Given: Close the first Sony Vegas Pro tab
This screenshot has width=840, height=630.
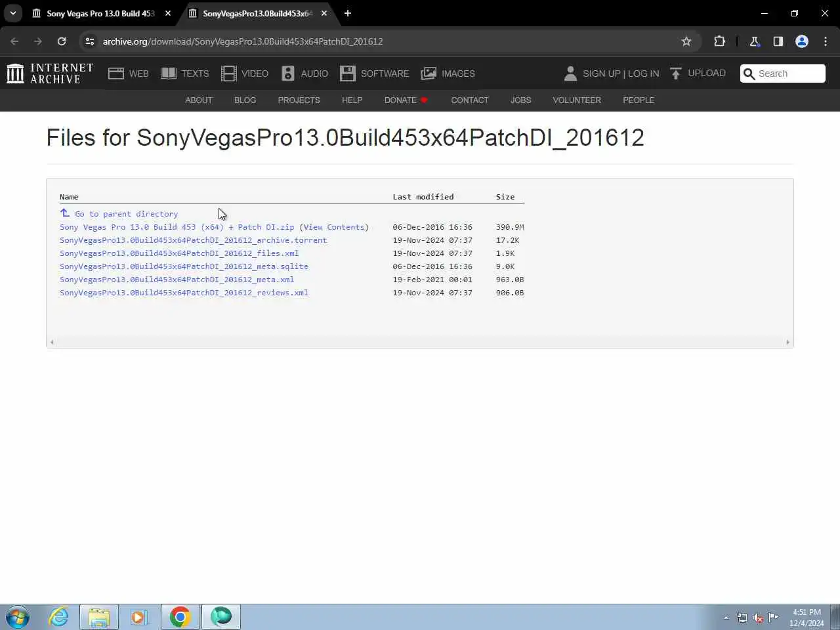Looking at the screenshot, I should [168, 13].
